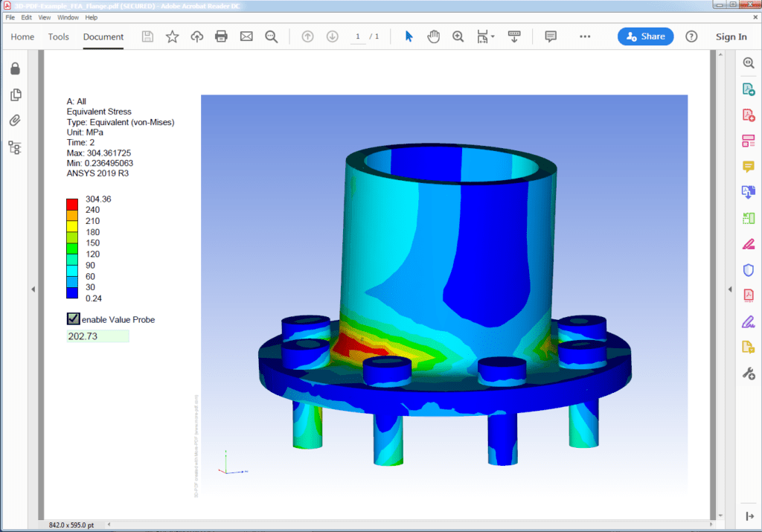Click the page number input field
762x532 pixels.
358,36
